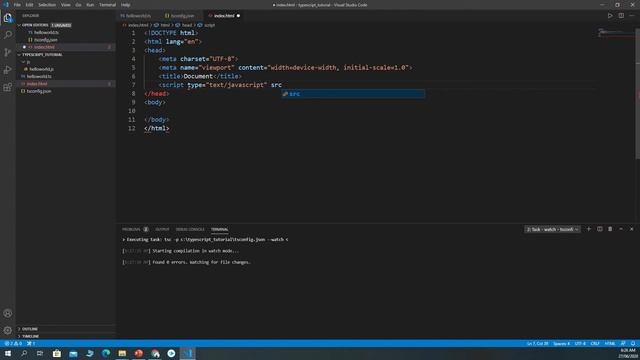Switch to tsconfig.json editor tab
This screenshot has height=360, width=640.
click(182, 16)
